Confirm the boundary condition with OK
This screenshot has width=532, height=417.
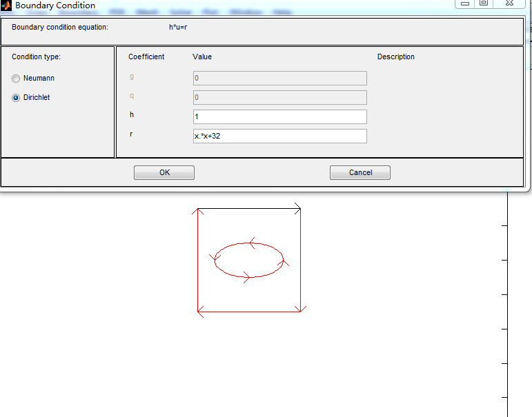(x=164, y=172)
